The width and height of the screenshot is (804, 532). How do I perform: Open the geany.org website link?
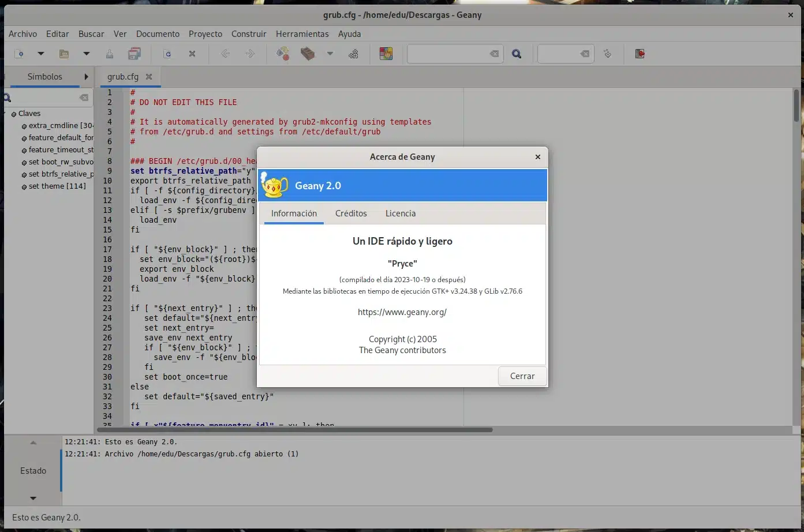[402, 312]
